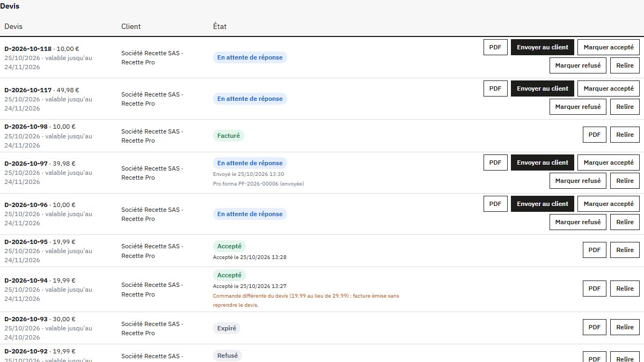Click the Client column header
644x362 pixels.
pyautogui.click(x=131, y=26)
